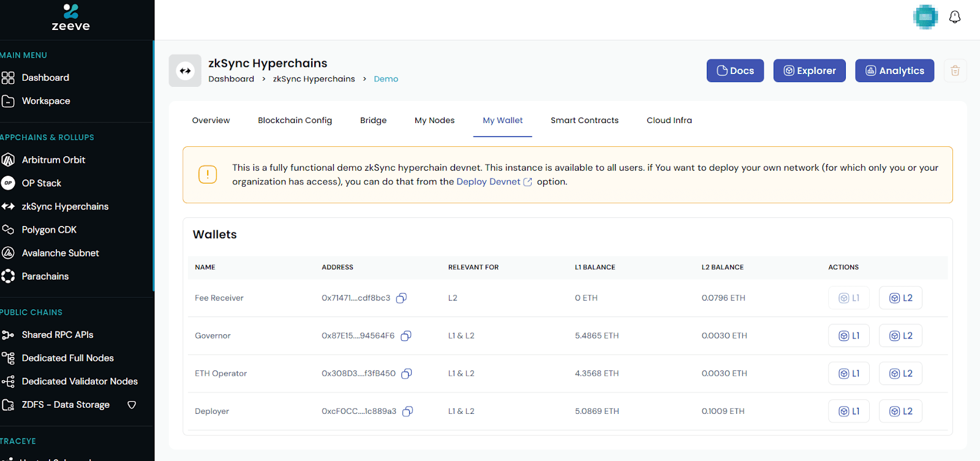
Task: Open the Smart Contracts tab
Action: click(584, 121)
